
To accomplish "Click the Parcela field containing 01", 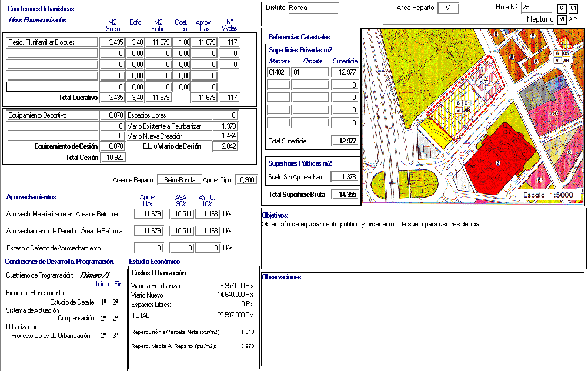I will pyautogui.click(x=310, y=72).
